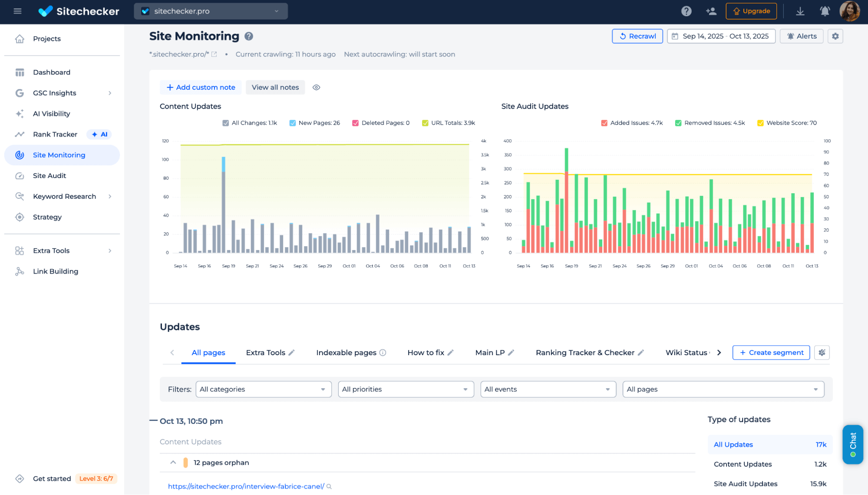Click the help question mark icon in header
This screenshot has width=868, height=495.
click(686, 11)
